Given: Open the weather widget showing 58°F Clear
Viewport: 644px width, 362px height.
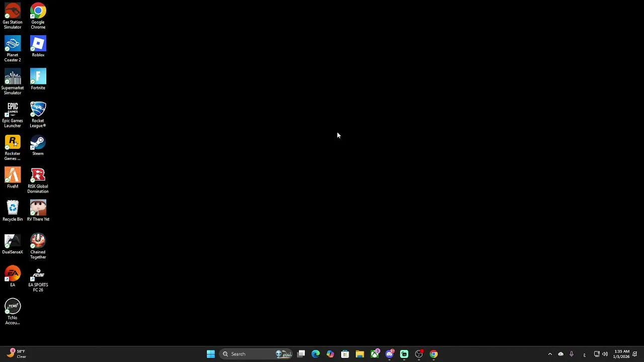Looking at the screenshot, I should [17, 354].
